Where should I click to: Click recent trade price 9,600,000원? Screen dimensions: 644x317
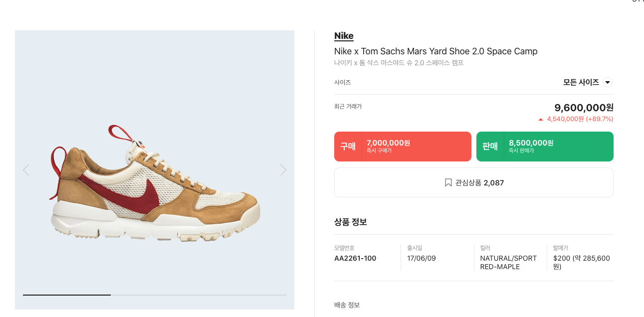[x=584, y=108]
